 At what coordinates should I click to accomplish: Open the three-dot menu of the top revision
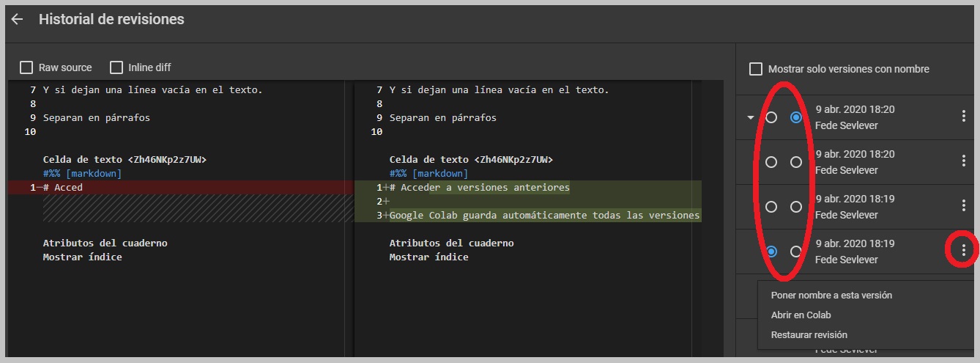tap(963, 117)
